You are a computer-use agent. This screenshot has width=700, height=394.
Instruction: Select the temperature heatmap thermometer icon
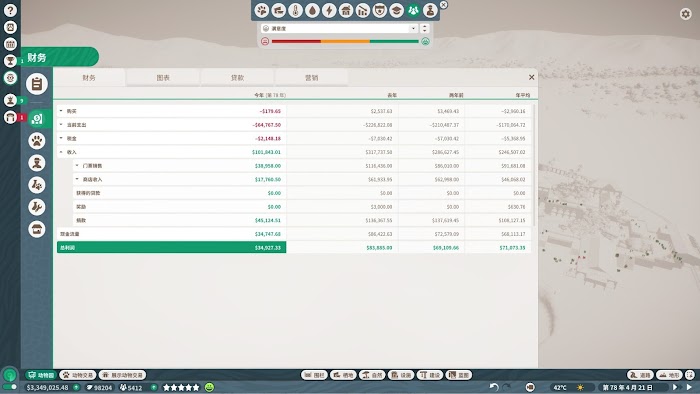click(295, 10)
